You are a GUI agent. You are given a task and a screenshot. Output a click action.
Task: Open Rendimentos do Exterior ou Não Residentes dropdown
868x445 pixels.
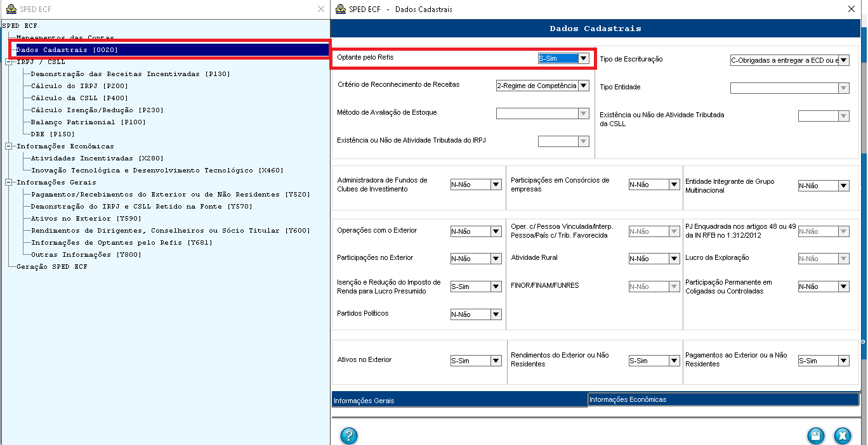[674, 361]
